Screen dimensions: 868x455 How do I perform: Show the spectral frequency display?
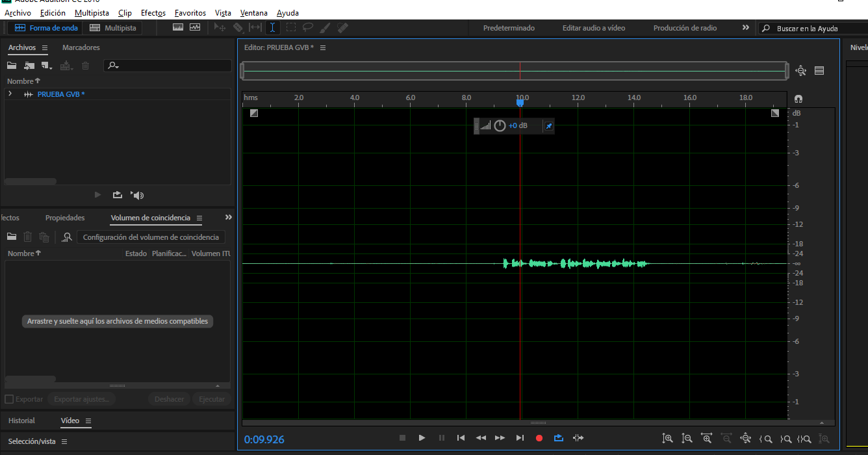(178, 28)
